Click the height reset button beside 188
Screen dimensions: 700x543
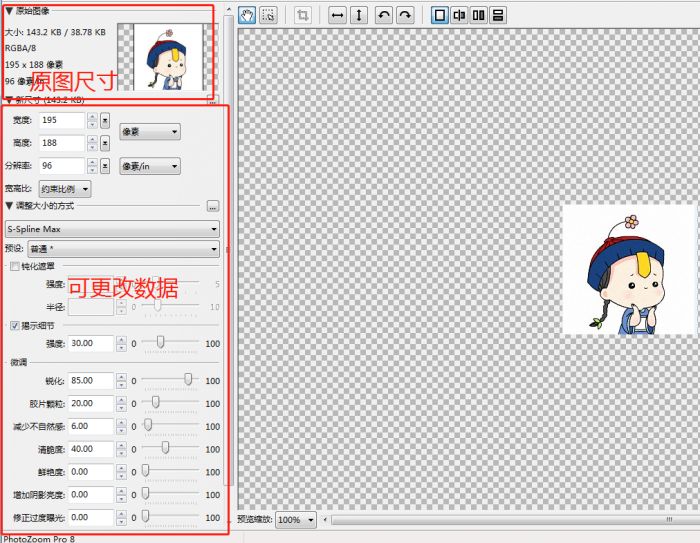[x=105, y=143]
